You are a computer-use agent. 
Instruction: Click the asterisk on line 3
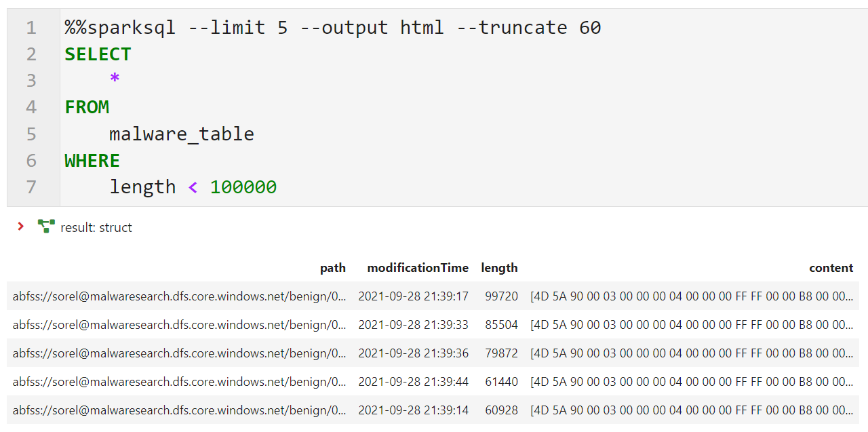point(115,80)
